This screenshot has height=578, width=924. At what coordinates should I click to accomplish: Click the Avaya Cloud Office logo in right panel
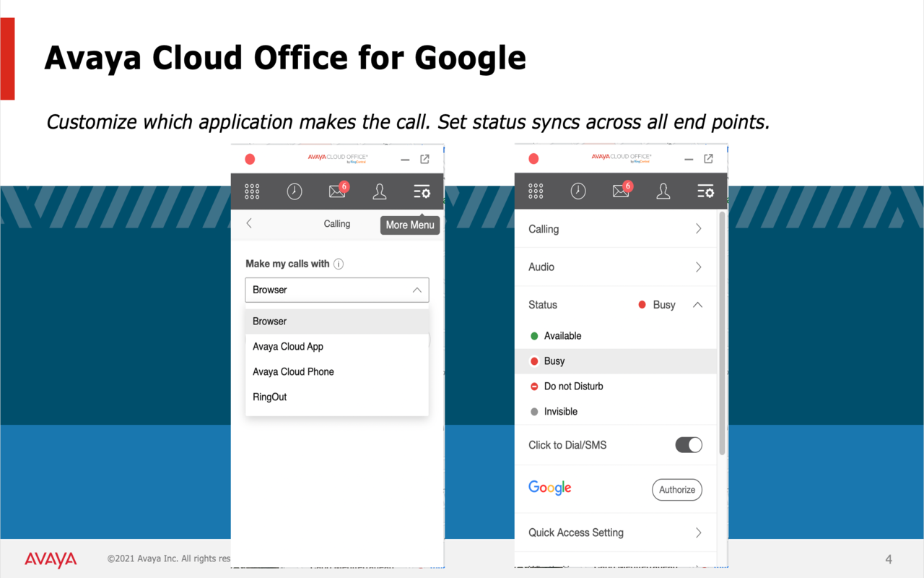tap(622, 158)
